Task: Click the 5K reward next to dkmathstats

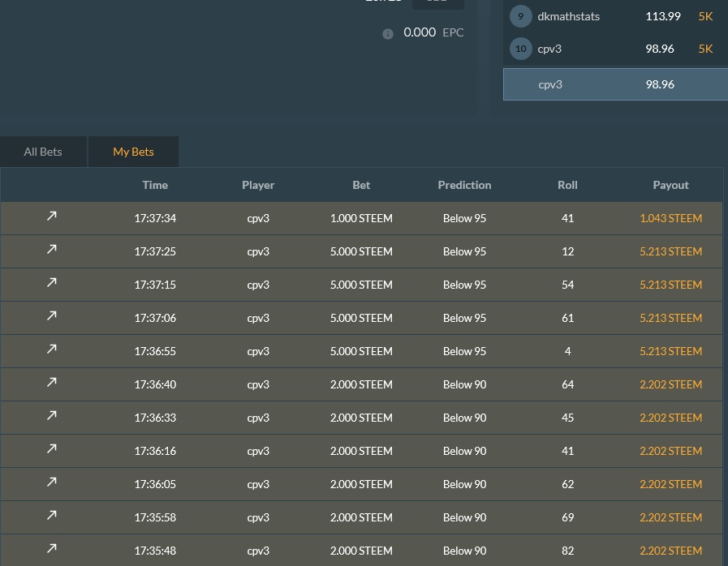Action: point(705,16)
